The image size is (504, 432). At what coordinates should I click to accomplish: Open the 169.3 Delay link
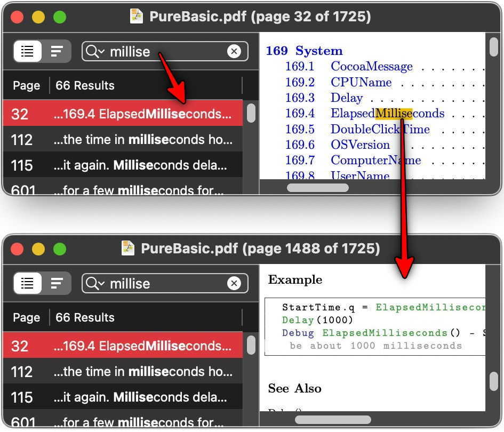point(324,98)
